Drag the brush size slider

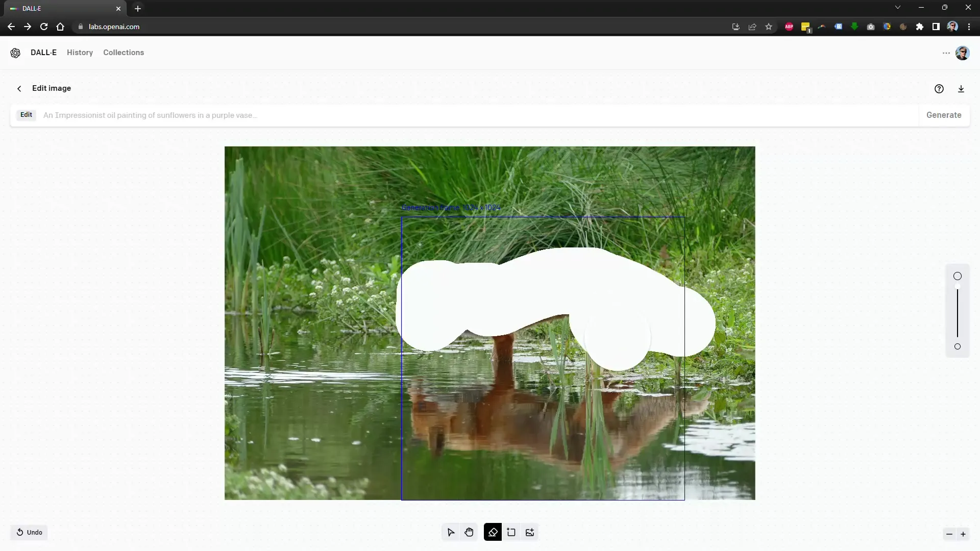tap(957, 289)
